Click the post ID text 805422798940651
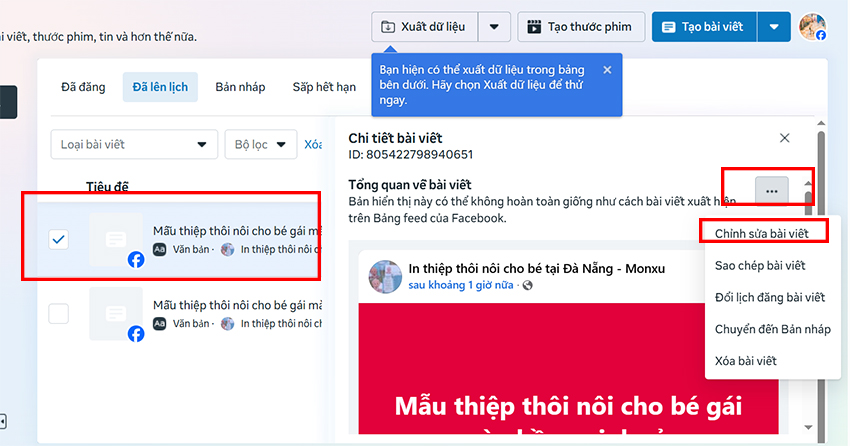This screenshot has width=850, height=446. point(419,155)
